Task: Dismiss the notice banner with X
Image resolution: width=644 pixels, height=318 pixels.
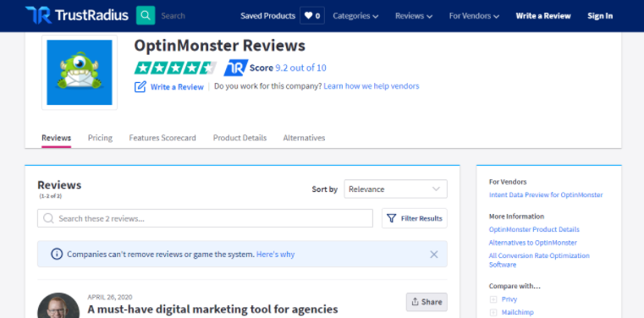Action: point(434,255)
